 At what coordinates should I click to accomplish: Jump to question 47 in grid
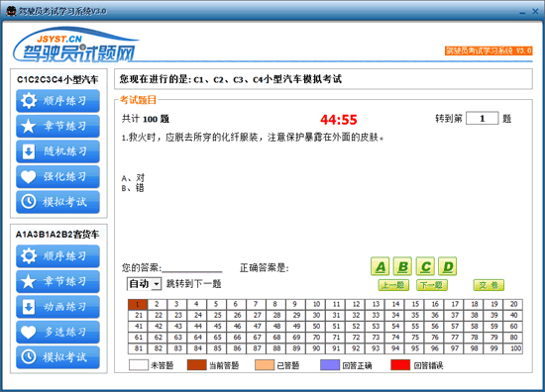tap(257, 327)
